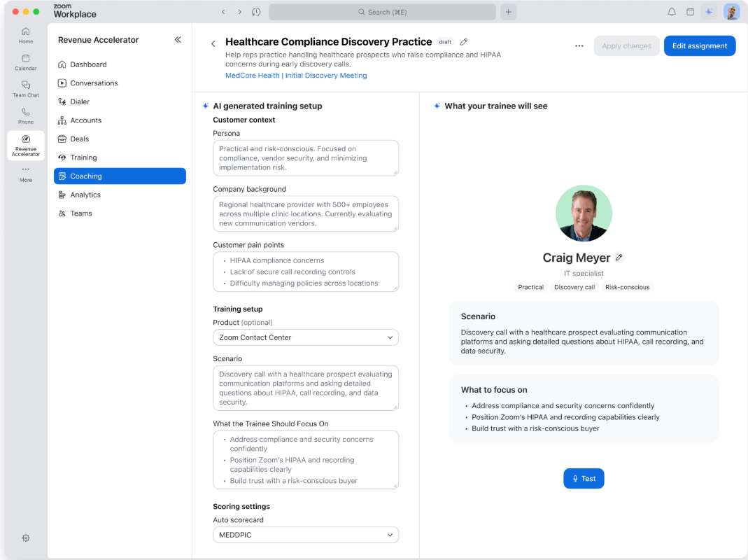This screenshot has height=560, width=748.
Task: Open the three-dot more options menu
Action: pos(579,45)
